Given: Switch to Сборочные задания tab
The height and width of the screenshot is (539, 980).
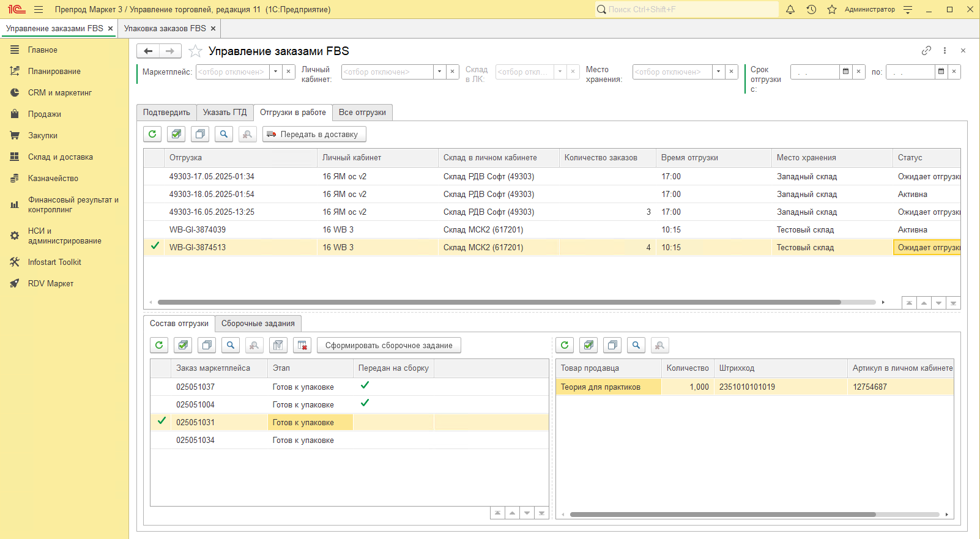Looking at the screenshot, I should (258, 324).
